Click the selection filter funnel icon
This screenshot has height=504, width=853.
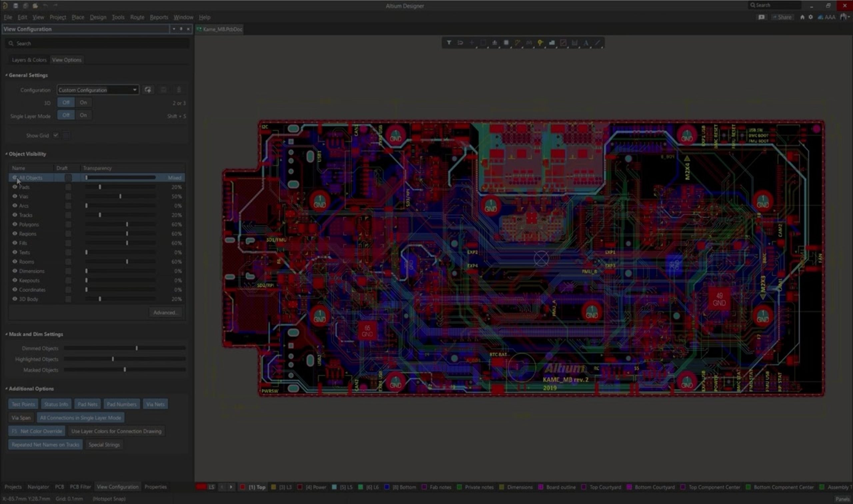tap(448, 43)
